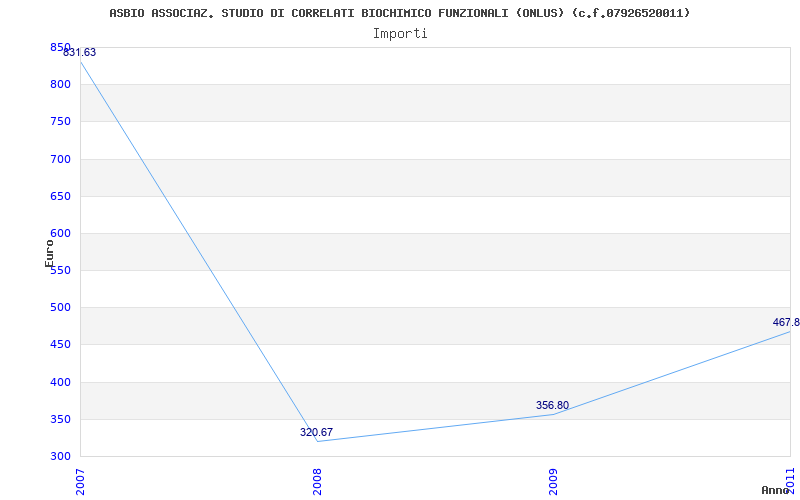Click the 650 y-axis tick label
800x500 pixels.
pos(60,196)
